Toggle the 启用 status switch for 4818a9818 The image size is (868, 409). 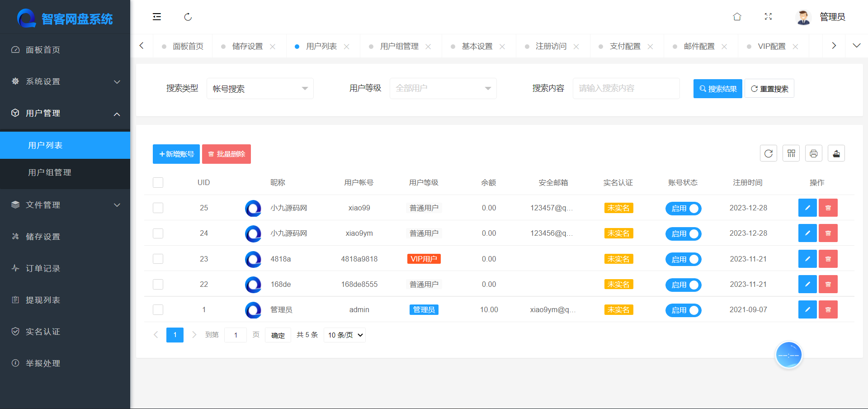point(683,259)
